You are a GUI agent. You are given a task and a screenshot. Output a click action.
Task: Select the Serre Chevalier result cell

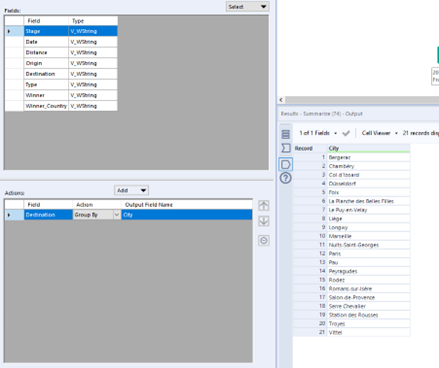pyautogui.click(x=368, y=306)
